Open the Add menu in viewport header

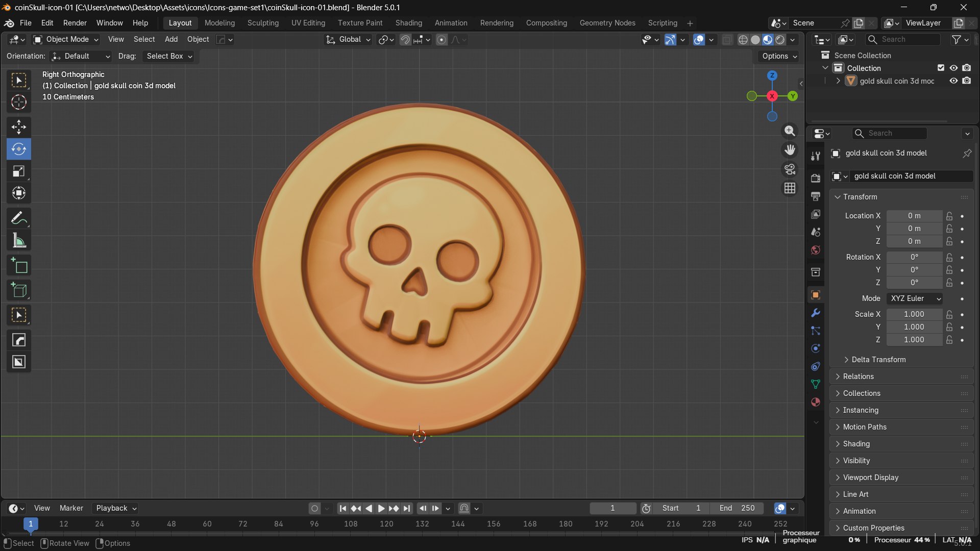point(171,39)
